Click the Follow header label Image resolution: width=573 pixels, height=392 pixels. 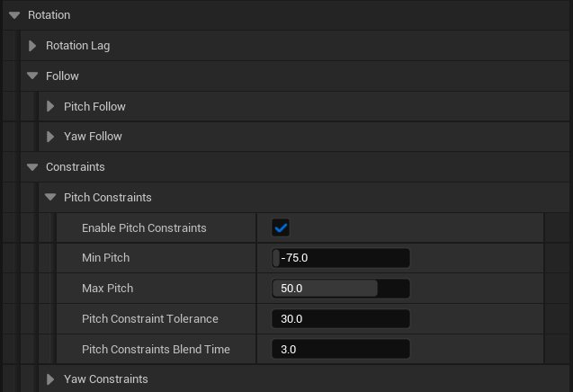point(62,76)
